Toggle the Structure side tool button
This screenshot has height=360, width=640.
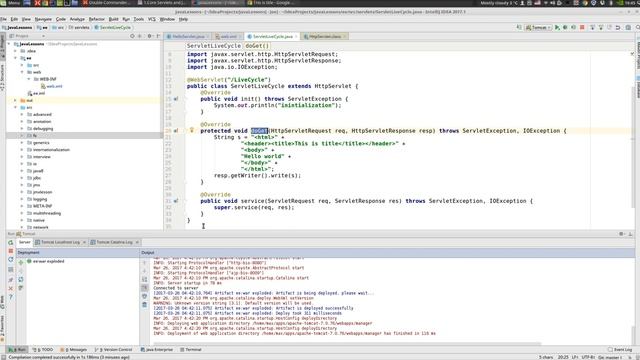(2, 77)
